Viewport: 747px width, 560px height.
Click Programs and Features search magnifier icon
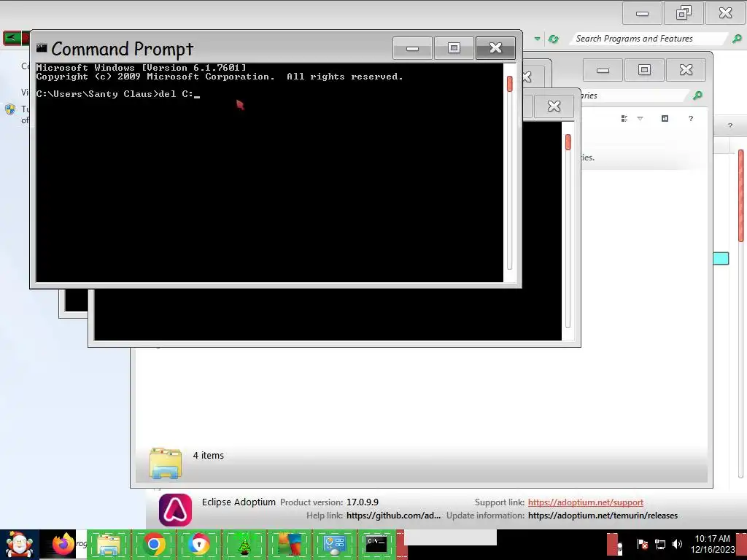pos(737,39)
